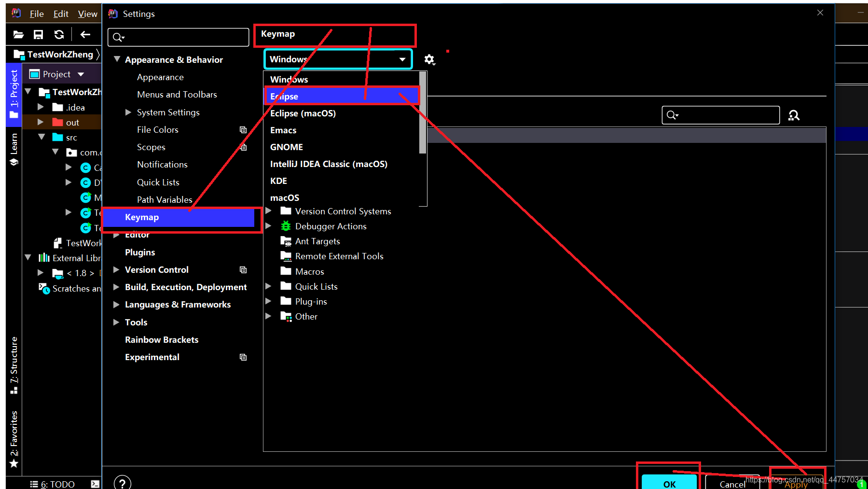Click the keymap dropdown list scrollbar

(423, 112)
